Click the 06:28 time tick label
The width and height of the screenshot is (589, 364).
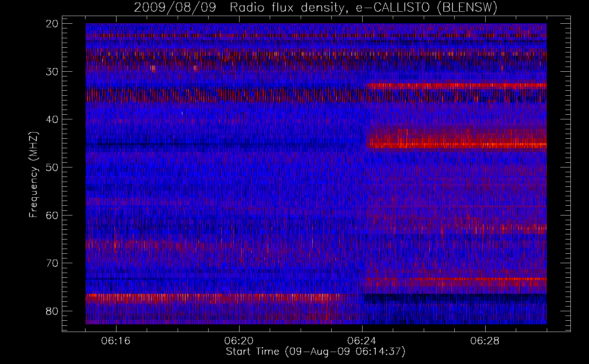pyautogui.click(x=485, y=341)
